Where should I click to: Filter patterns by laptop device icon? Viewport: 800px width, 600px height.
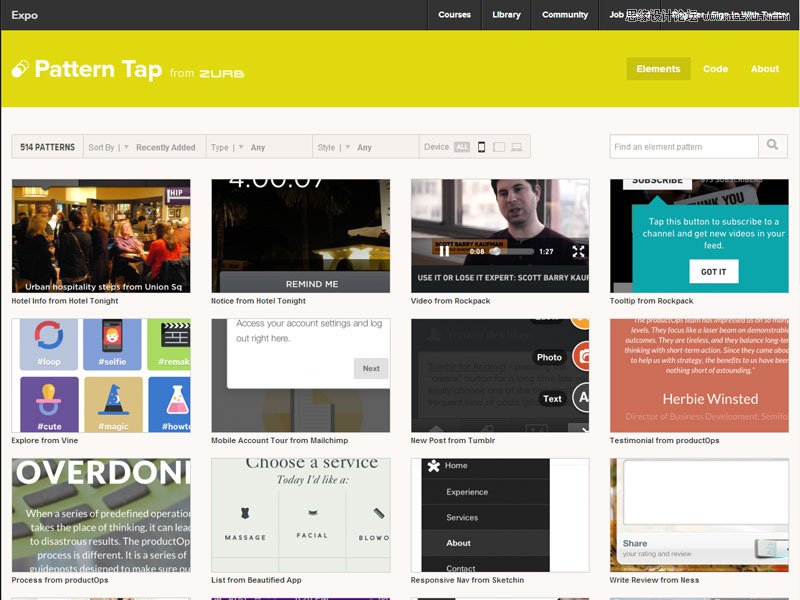(x=517, y=147)
